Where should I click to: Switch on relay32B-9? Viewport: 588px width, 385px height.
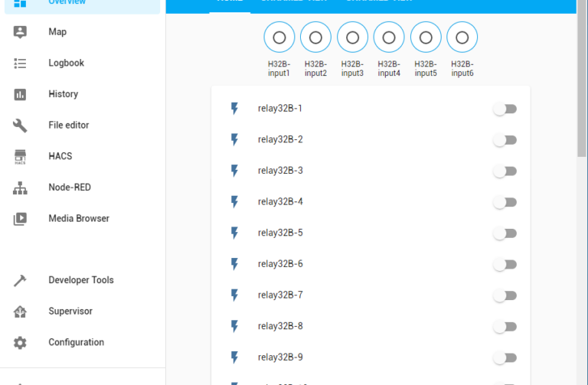coord(505,357)
